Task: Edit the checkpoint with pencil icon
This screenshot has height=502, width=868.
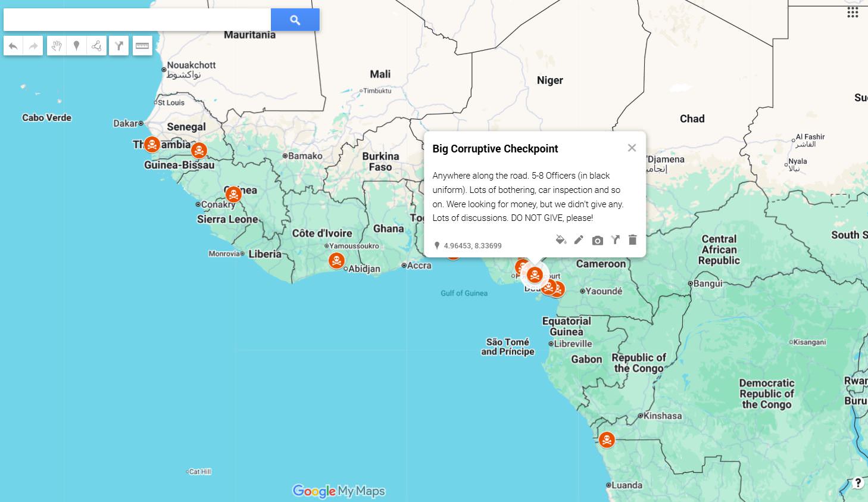Action: pyautogui.click(x=579, y=240)
